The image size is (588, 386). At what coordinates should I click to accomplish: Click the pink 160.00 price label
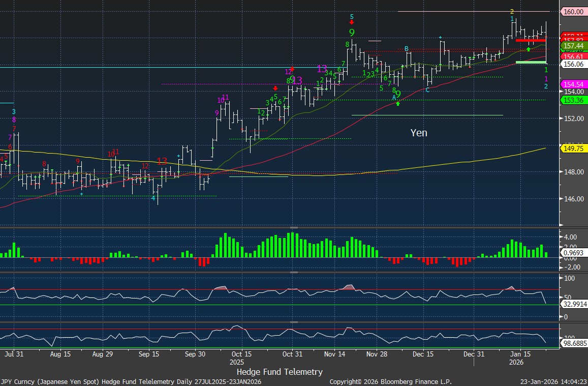tap(573, 12)
